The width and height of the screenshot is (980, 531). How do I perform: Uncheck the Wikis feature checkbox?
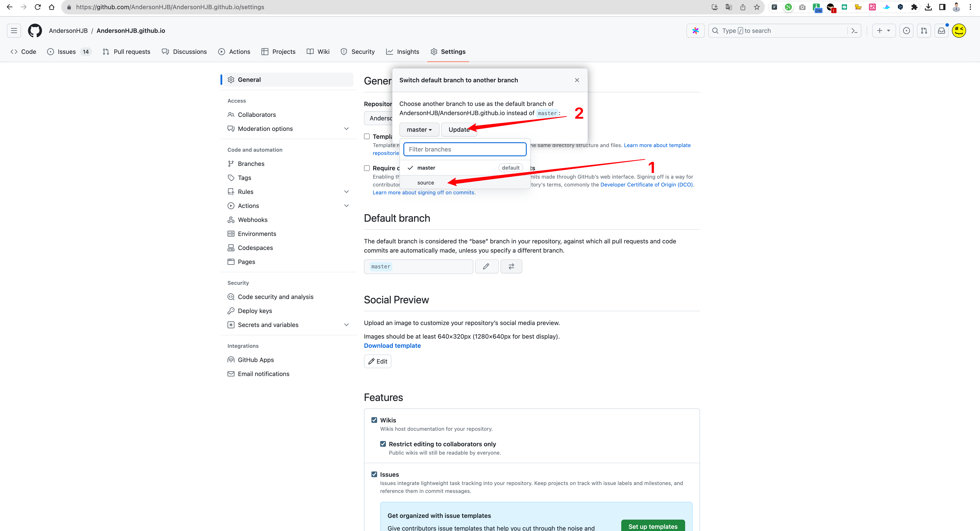[374, 420]
